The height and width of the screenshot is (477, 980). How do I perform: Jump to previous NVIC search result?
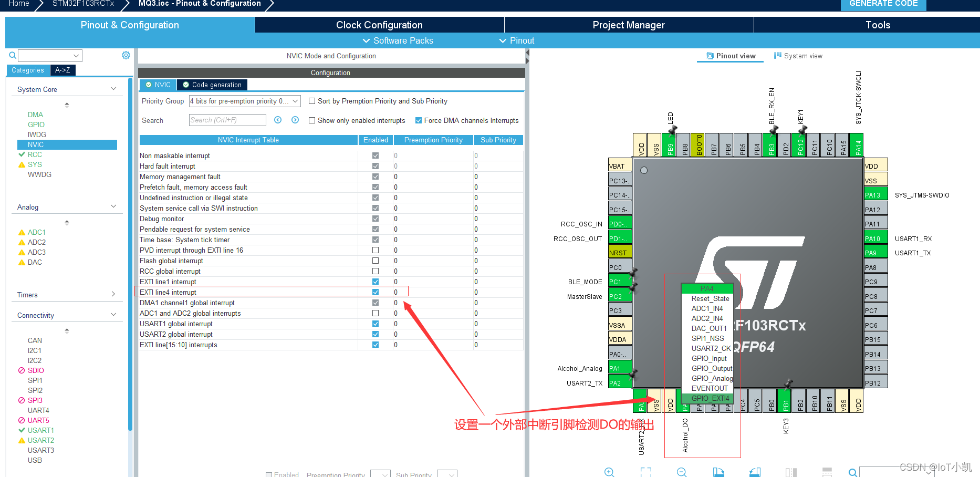coord(278,120)
